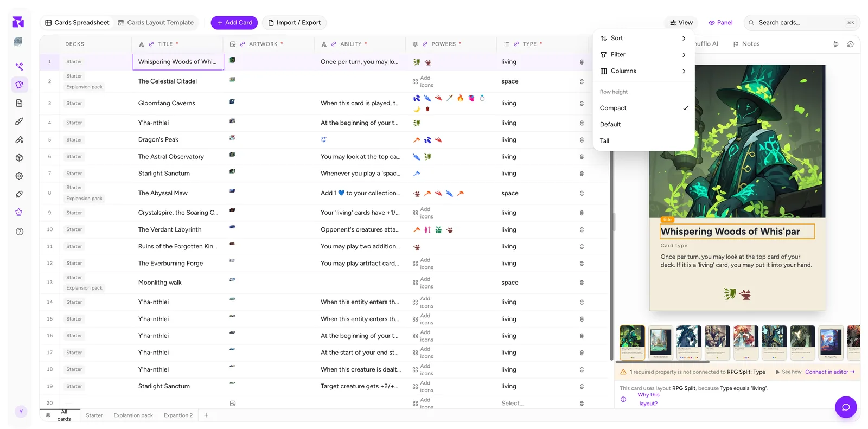Screen dimensions: 868x429
Task: Click the empty artwork placeholder in row 20
Action: tap(233, 404)
